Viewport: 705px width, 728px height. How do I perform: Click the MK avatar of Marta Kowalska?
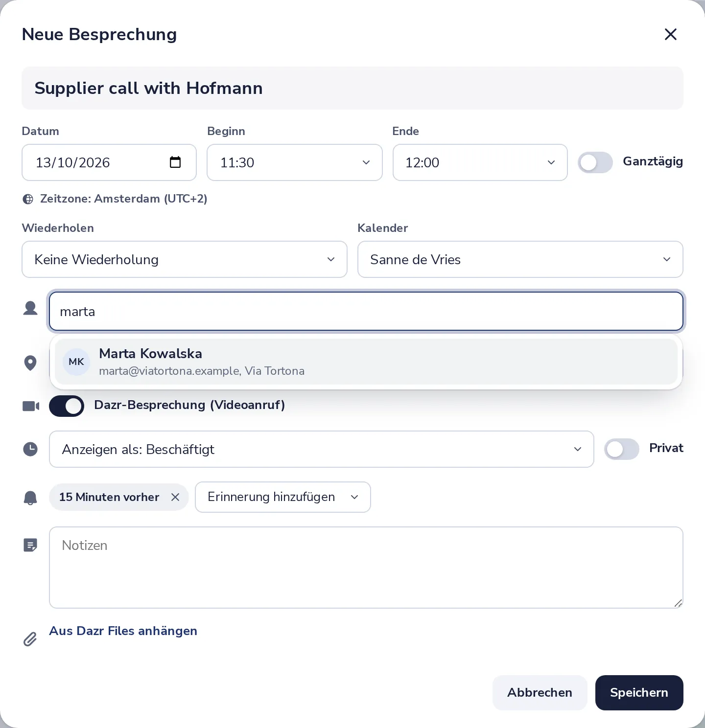click(76, 362)
